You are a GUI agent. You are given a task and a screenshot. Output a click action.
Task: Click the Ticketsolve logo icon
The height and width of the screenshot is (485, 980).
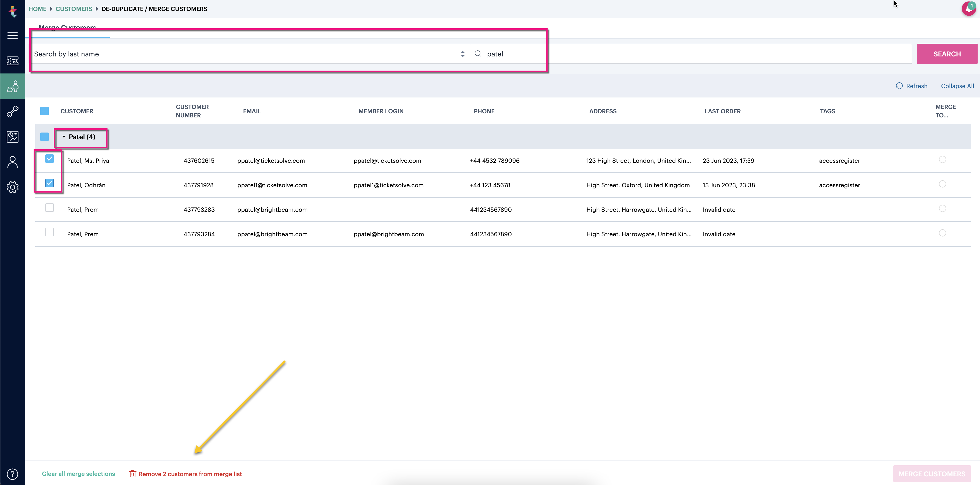[13, 12]
